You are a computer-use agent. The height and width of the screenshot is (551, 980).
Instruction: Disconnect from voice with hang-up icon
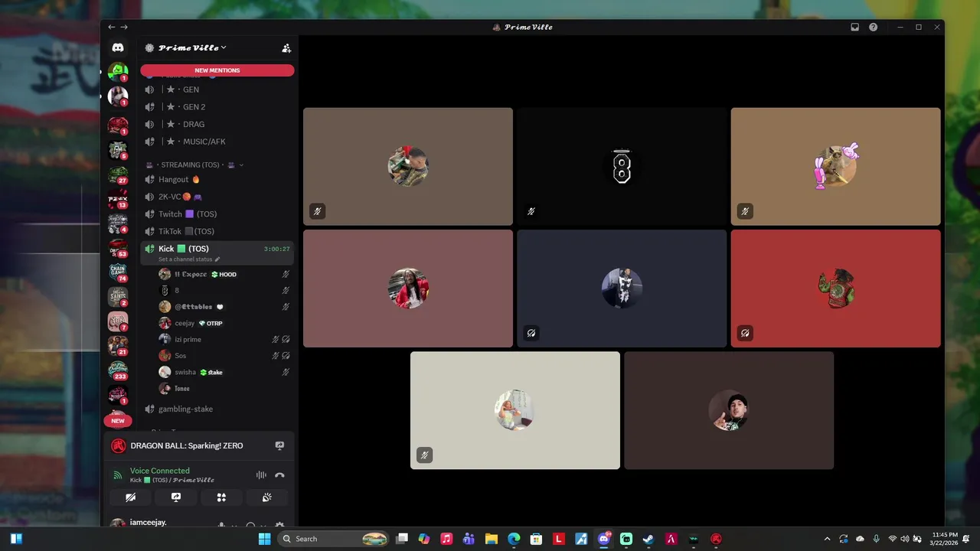pos(279,475)
